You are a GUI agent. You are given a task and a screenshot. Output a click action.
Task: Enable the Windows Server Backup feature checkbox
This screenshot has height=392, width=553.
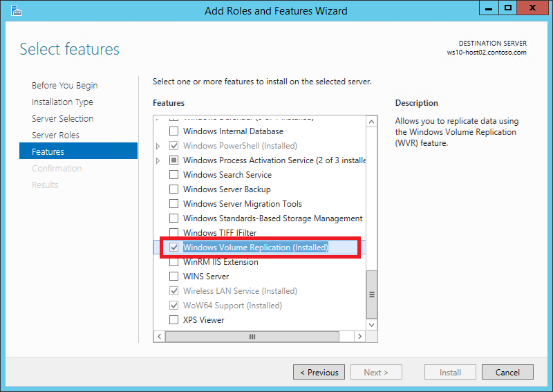[174, 189]
